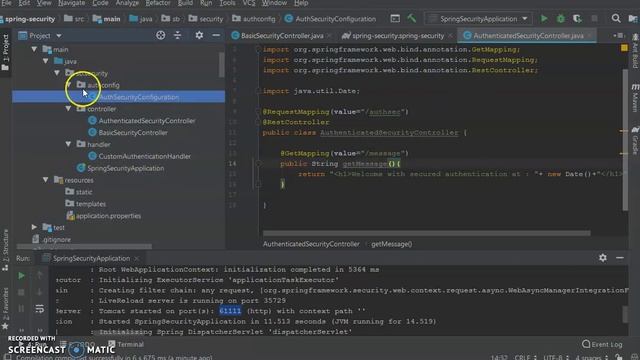Screen dimensions: 640x360
Task: Expand the test folder
Action: click(34, 227)
